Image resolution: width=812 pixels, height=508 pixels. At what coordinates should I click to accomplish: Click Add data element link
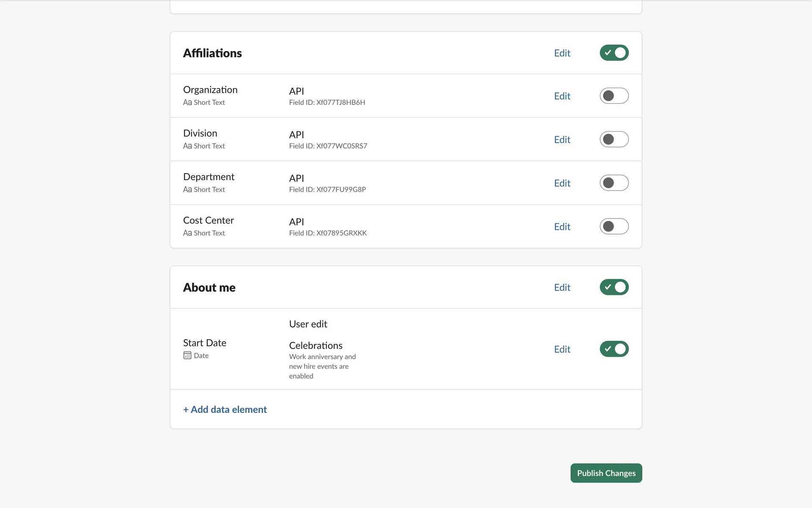pyautogui.click(x=225, y=409)
